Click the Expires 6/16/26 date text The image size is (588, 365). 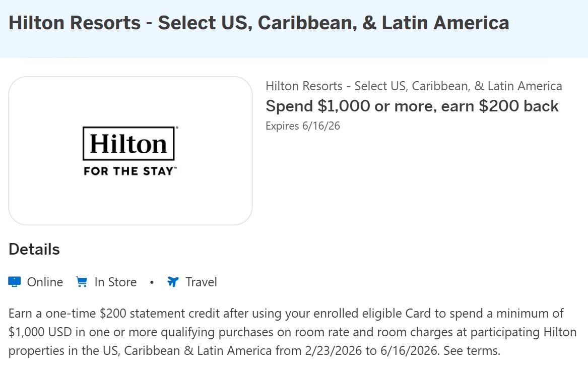pyautogui.click(x=302, y=126)
